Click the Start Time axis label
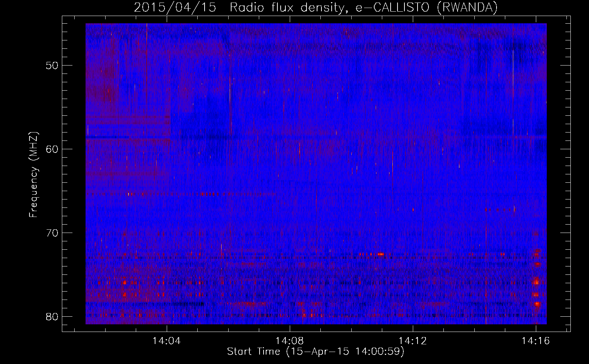589x364 pixels. (x=316, y=352)
